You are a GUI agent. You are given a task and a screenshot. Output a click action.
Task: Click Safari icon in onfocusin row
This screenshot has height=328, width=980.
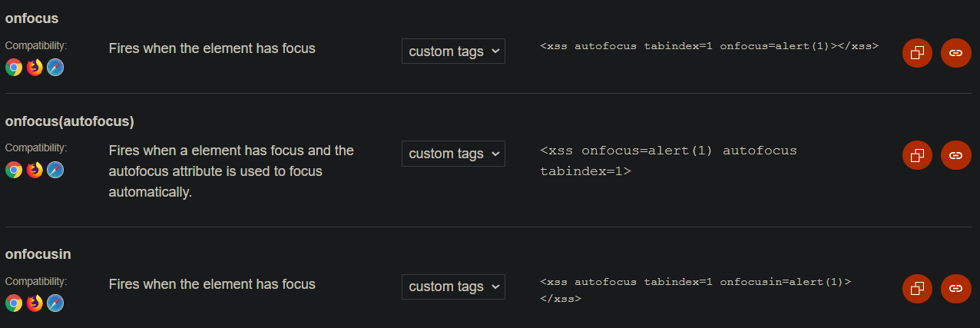tap(55, 303)
